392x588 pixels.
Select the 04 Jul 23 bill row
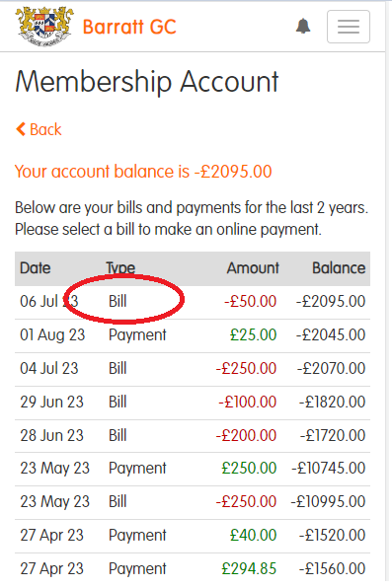[193, 369]
